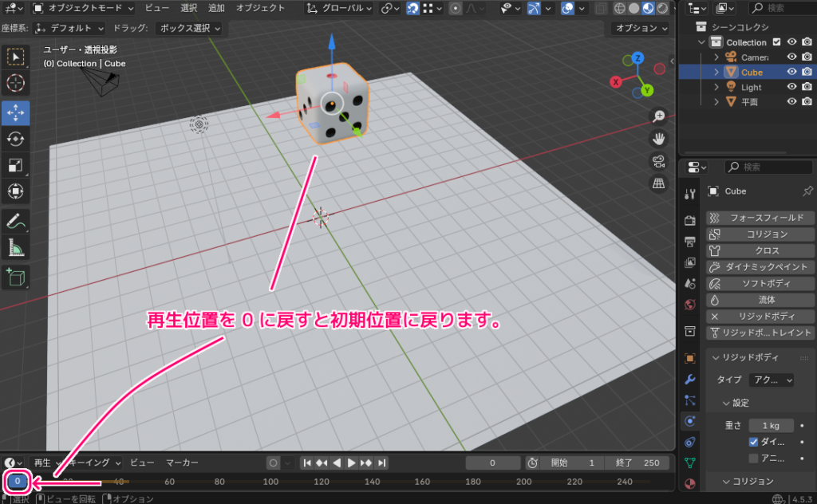Click the 重さ 1kg value field
817x504 pixels.
771,425
